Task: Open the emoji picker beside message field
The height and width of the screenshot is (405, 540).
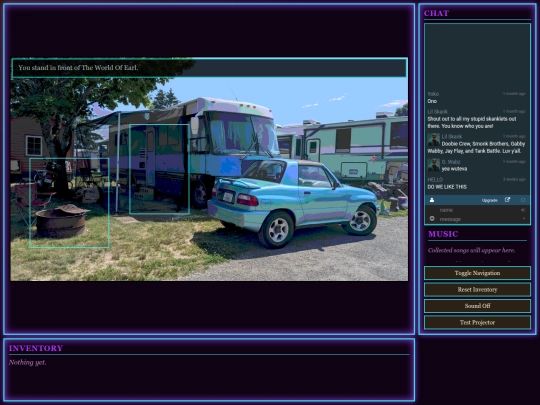Action: [432, 219]
